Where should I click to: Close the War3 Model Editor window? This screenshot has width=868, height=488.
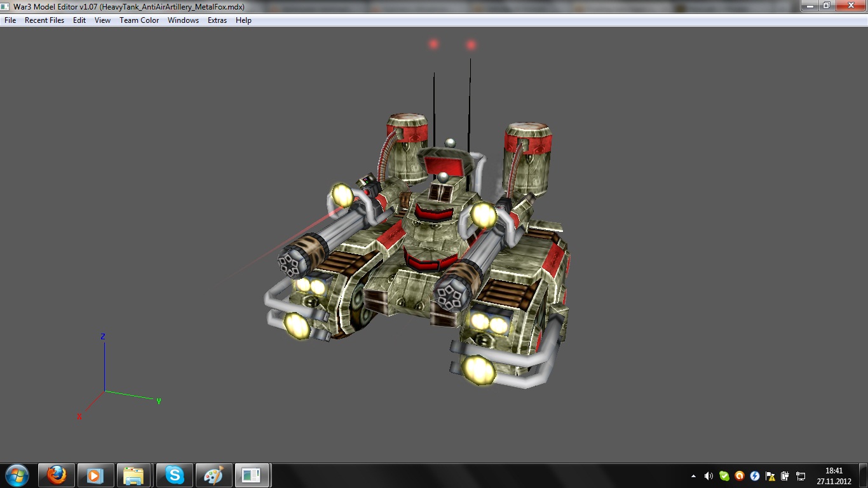pyautogui.click(x=850, y=6)
